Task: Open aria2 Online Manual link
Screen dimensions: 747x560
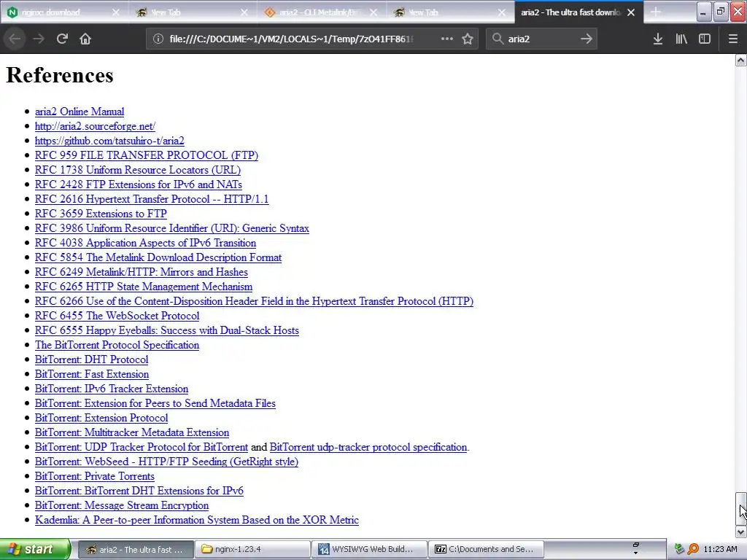Action: (x=80, y=112)
